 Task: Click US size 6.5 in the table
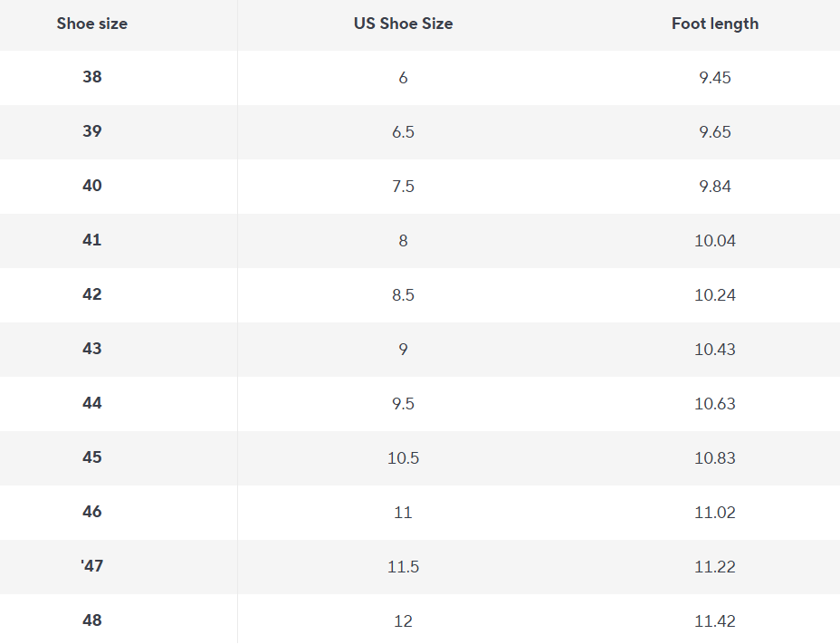point(403,131)
